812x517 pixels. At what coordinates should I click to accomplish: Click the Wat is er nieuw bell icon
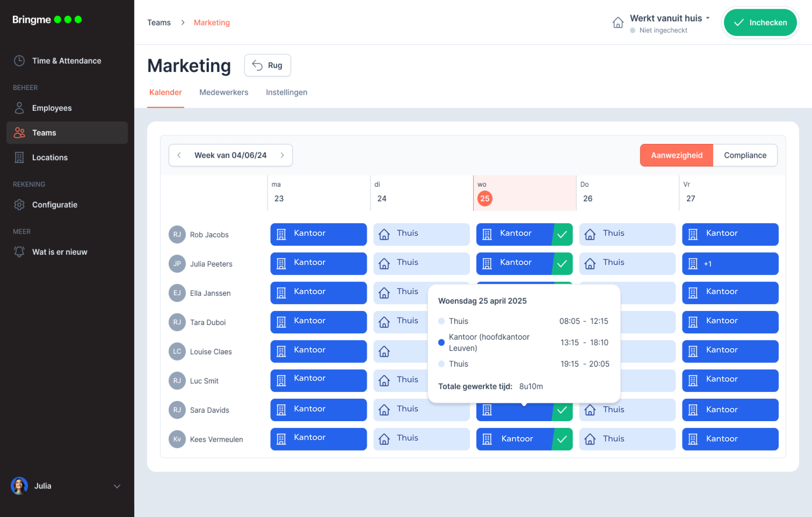tap(19, 252)
